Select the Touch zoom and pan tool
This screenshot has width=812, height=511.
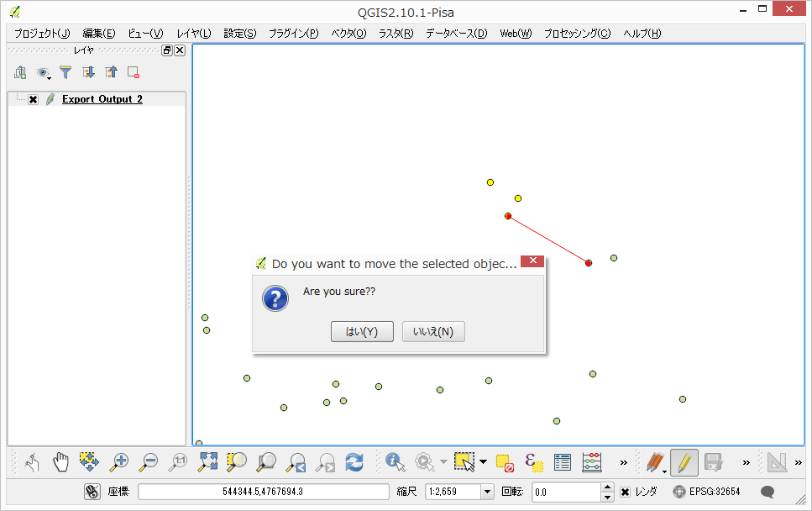pyautogui.click(x=32, y=461)
